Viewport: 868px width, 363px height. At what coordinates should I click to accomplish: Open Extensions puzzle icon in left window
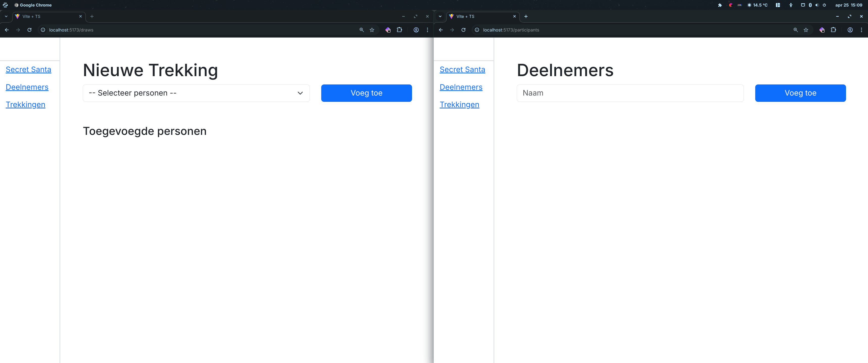399,30
